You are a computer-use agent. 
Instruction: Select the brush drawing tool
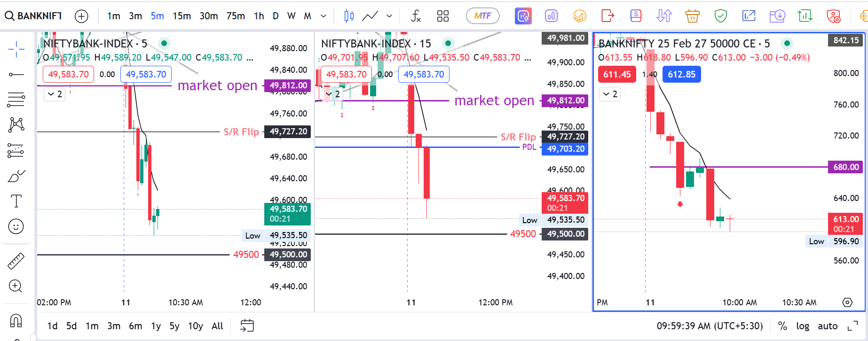(x=16, y=176)
